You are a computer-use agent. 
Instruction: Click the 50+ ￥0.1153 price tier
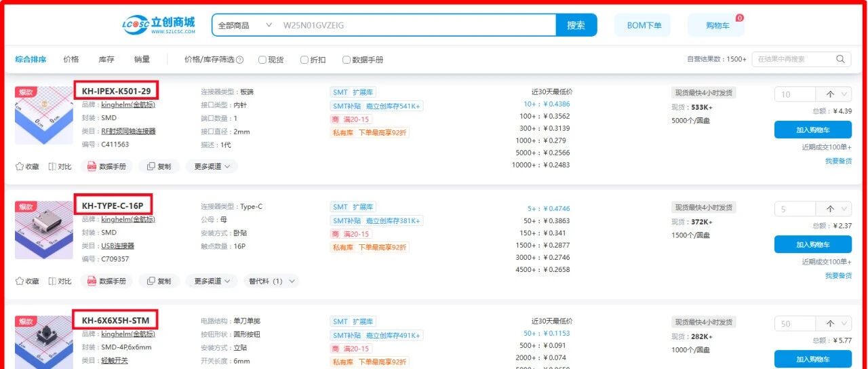[547, 333]
